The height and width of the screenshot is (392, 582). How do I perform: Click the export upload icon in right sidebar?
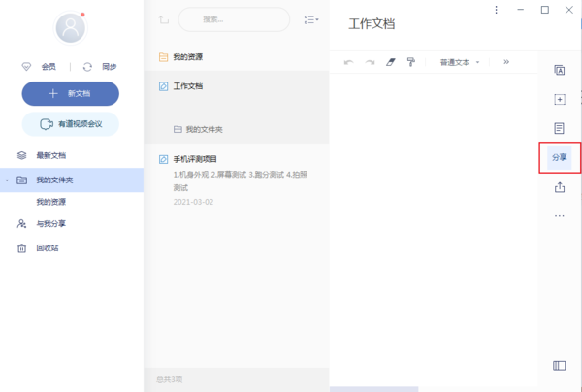[x=559, y=186]
